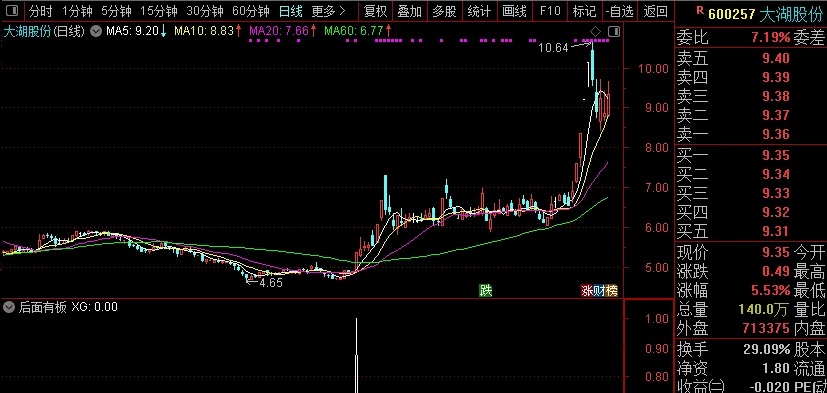Click the blue 财 marker icon
This screenshot has height=393, width=827.
[599, 290]
